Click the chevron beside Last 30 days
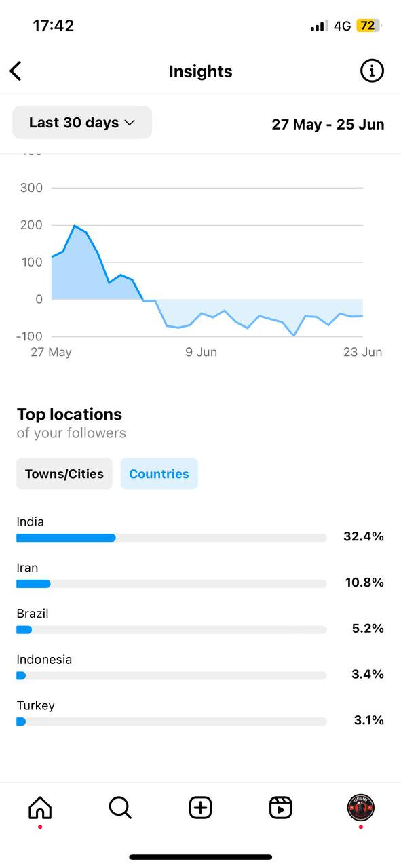Image resolution: width=401 pixels, height=868 pixels. [x=130, y=123]
